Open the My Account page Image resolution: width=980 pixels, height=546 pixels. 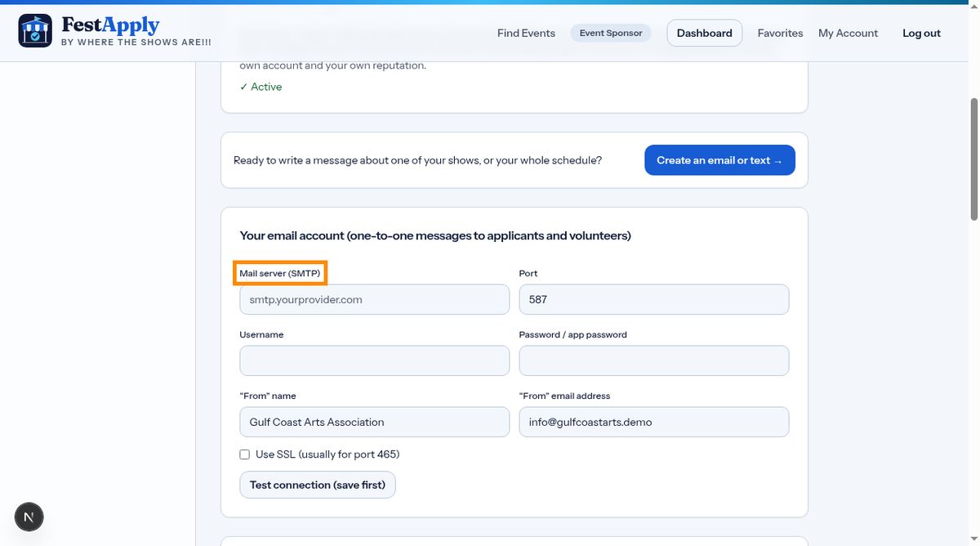[x=848, y=34]
